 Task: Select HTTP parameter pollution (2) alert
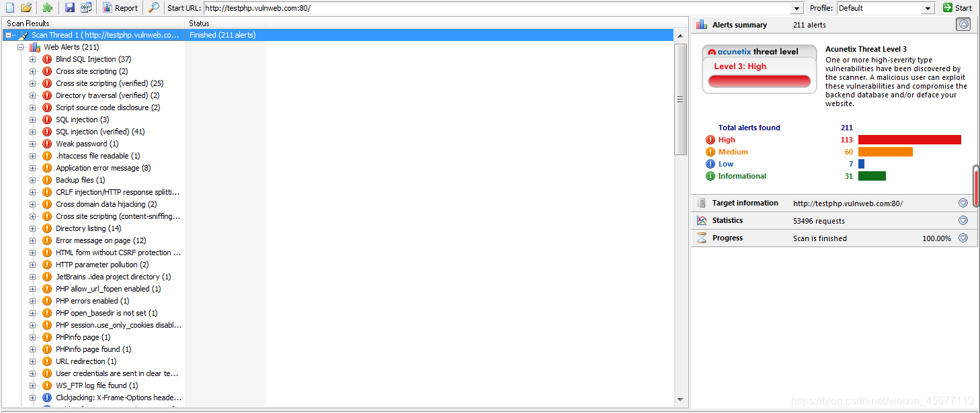pos(102,265)
